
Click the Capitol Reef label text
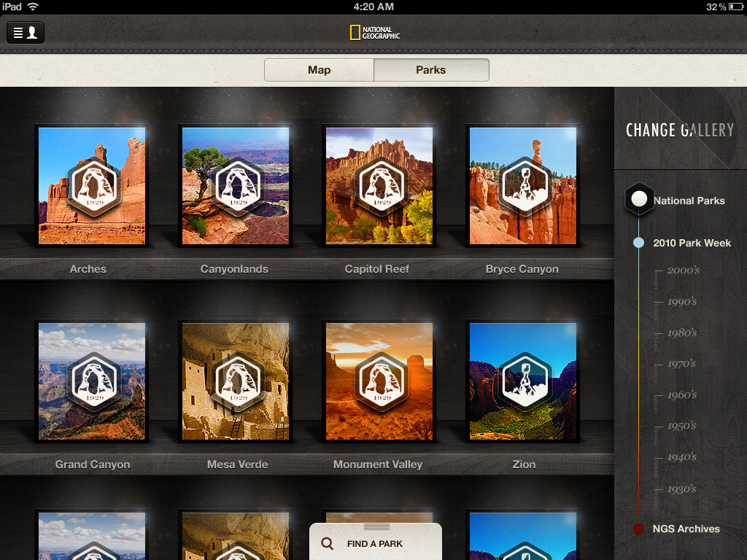pyautogui.click(x=377, y=269)
